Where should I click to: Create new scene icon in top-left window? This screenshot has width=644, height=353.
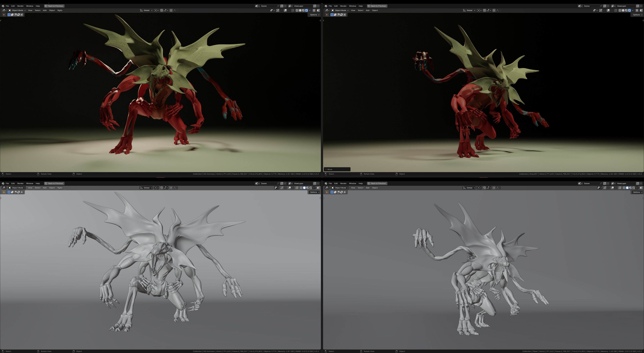[282, 6]
